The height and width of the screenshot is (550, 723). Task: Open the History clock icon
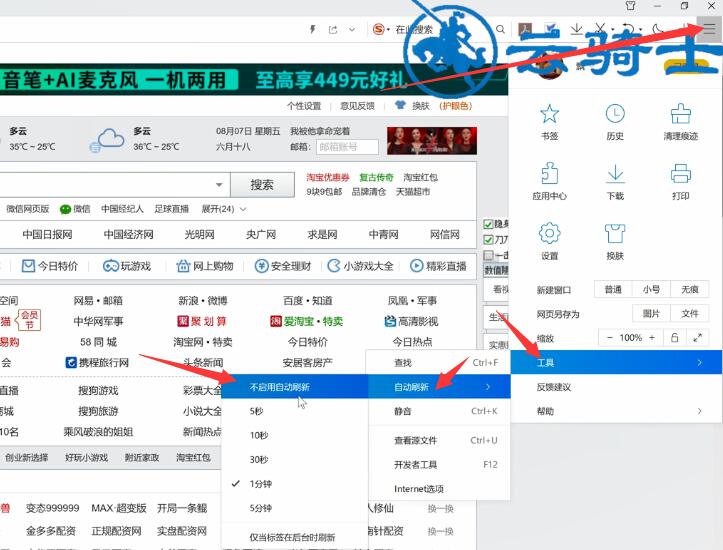pyautogui.click(x=615, y=114)
